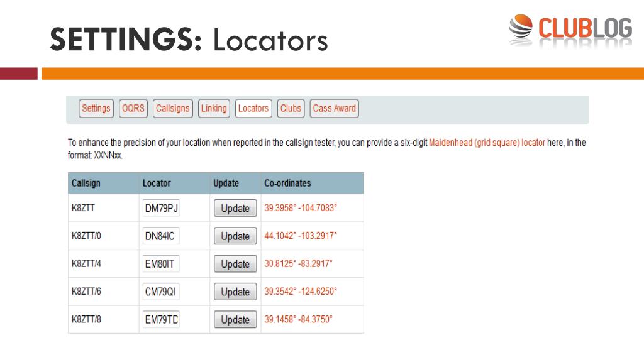Select the Locators tab
This screenshot has width=644, height=362.
[253, 108]
